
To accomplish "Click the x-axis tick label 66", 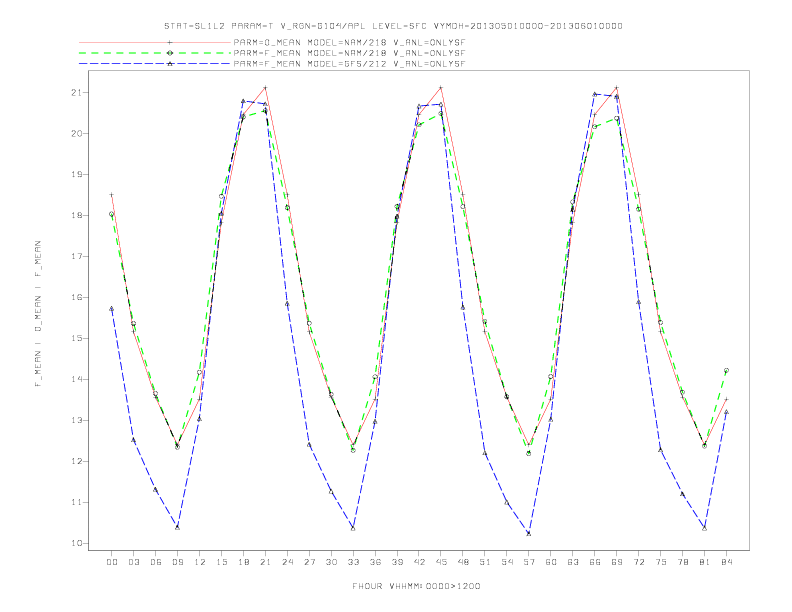I will 595,562.
